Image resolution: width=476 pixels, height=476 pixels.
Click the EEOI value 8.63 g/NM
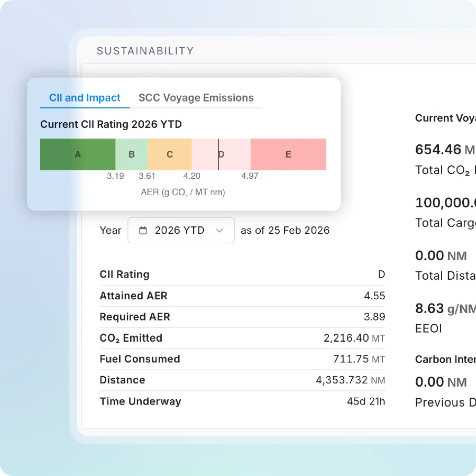pyautogui.click(x=444, y=308)
